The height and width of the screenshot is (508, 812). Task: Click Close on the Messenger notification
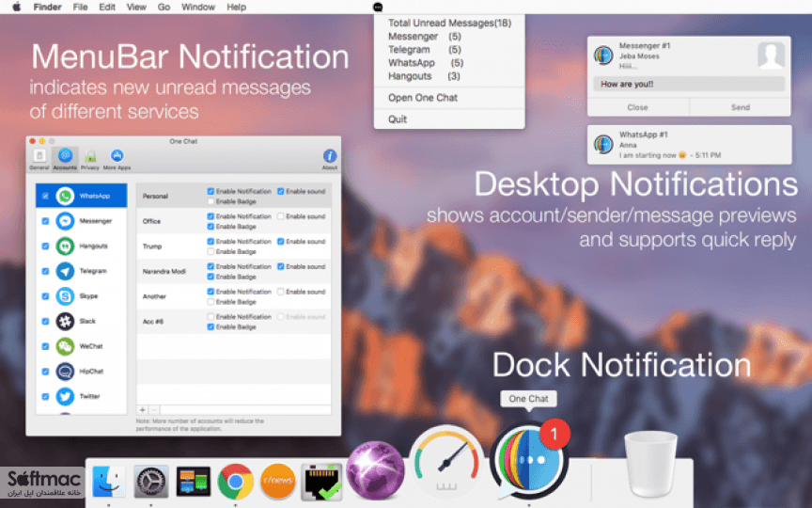point(637,107)
